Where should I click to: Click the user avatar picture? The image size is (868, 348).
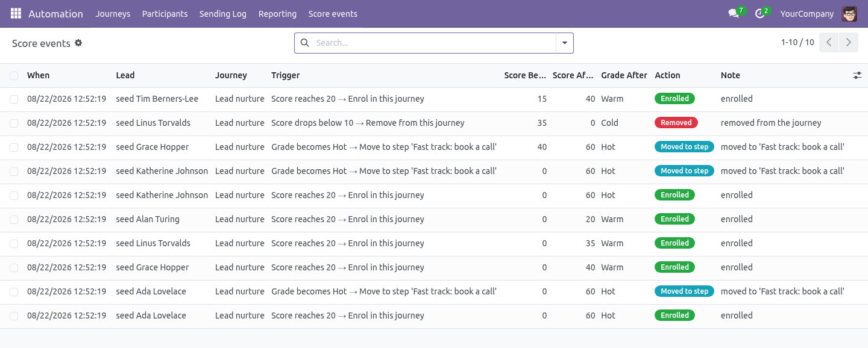pyautogui.click(x=849, y=13)
